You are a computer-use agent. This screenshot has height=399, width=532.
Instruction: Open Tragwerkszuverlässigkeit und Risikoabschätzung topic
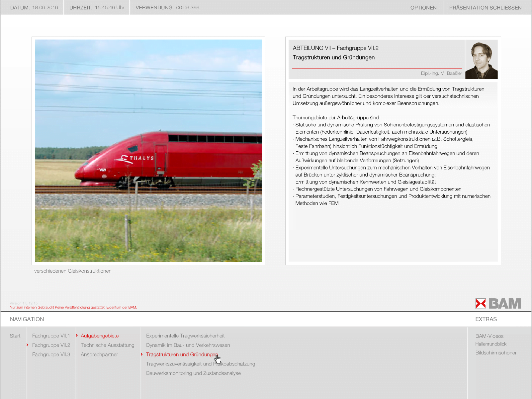pyautogui.click(x=201, y=364)
